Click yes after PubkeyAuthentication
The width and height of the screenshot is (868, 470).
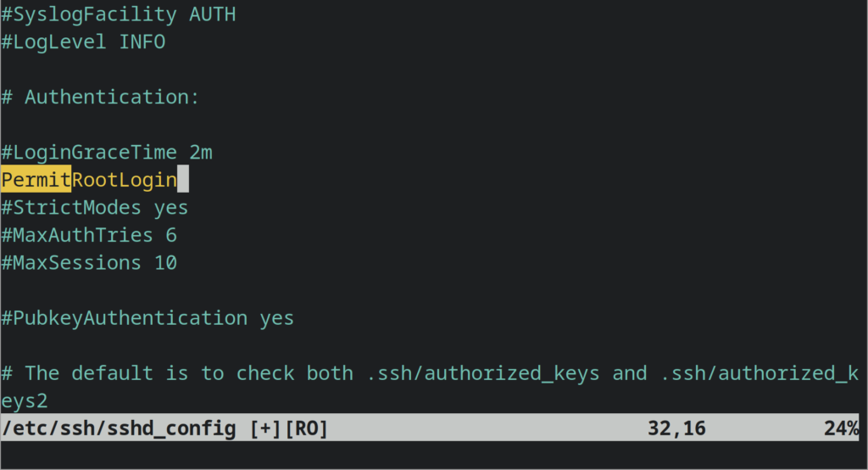coord(276,318)
